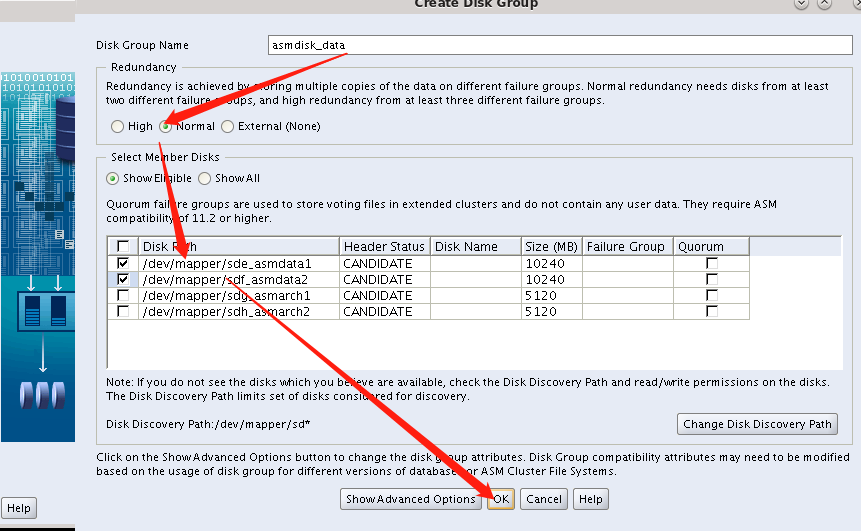Click the Disk Name column header
The height and width of the screenshot is (531, 861).
[x=476, y=247]
